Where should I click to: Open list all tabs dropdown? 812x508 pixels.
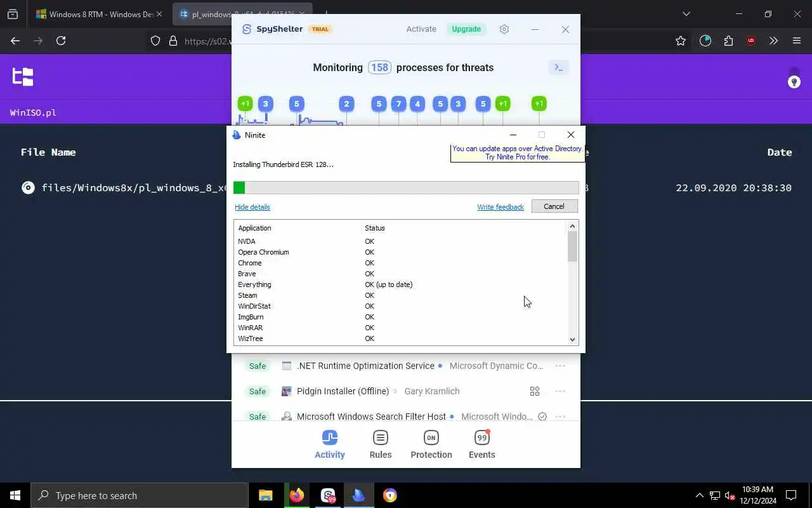pyautogui.click(x=686, y=14)
